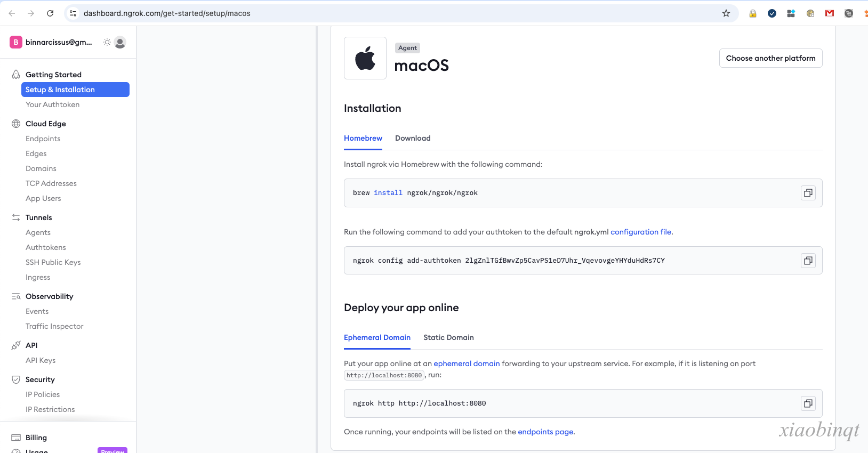Click the Getting Started section heading
The height and width of the screenshot is (453, 868).
tap(53, 75)
